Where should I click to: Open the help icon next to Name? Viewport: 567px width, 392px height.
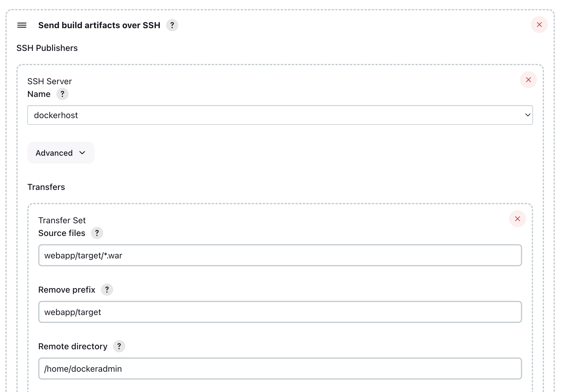tap(62, 94)
